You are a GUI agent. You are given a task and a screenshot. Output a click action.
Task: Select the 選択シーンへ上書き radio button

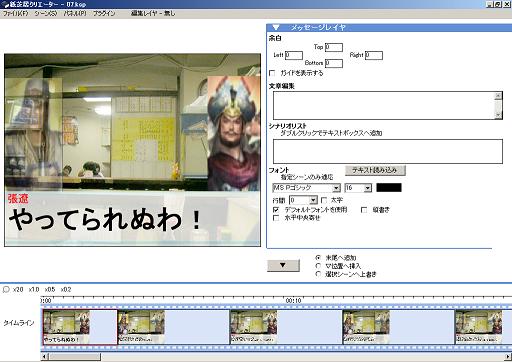(318, 274)
